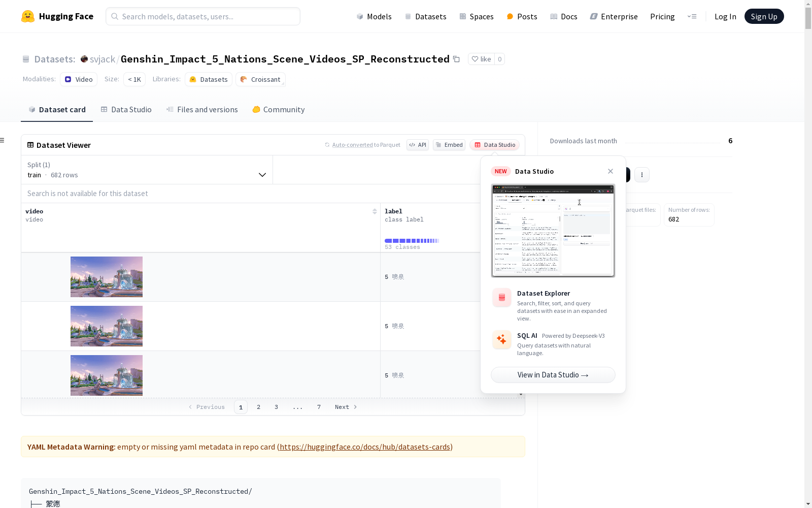This screenshot has height=508, width=812.
Task: Click the Embed button
Action: 449,145
